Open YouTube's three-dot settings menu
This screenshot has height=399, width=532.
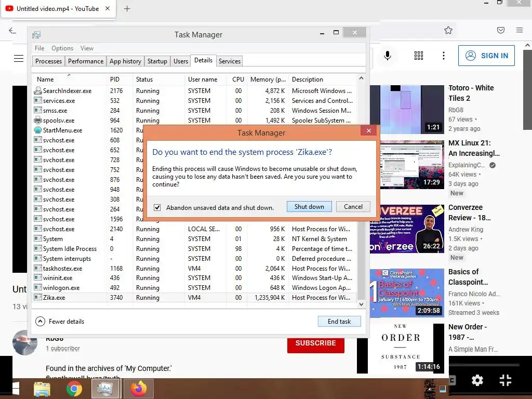pyautogui.click(x=444, y=56)
